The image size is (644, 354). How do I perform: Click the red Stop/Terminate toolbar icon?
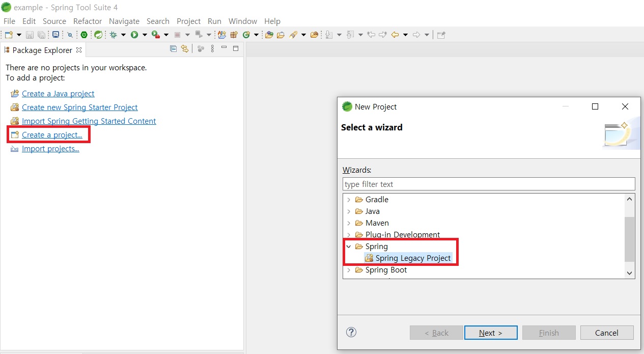(177, 35)
